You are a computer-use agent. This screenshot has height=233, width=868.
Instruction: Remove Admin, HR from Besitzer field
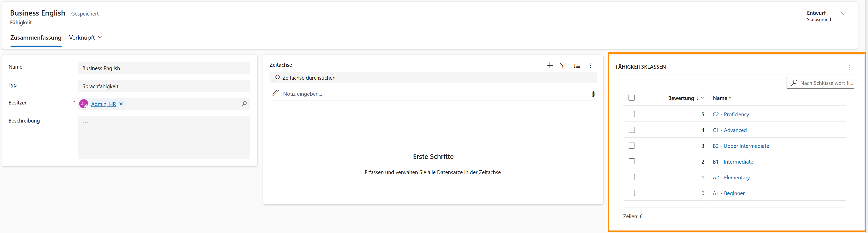tap(121, 104)
